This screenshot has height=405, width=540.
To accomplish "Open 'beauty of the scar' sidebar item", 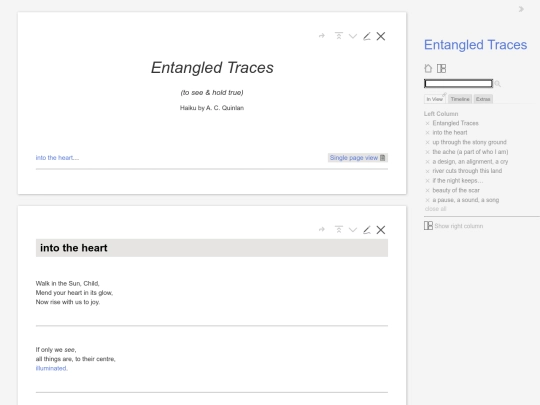I will click(456, 190).
